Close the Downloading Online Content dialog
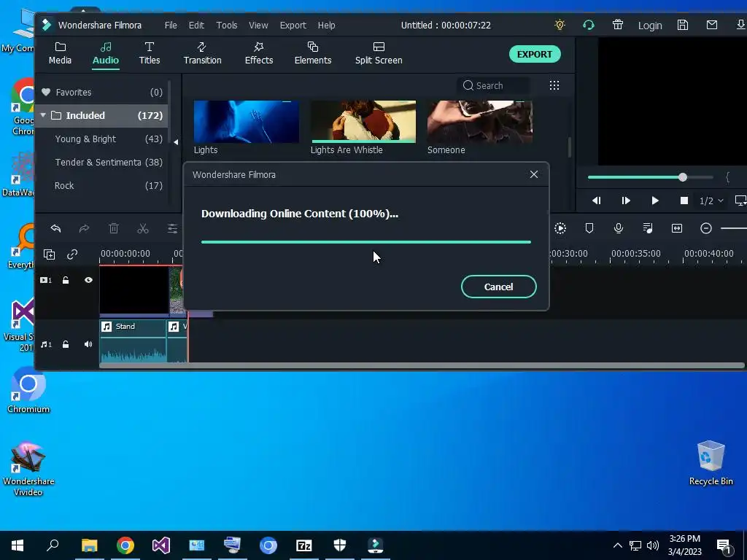Screen dimensions: 747x560 (x=533, y=174)
